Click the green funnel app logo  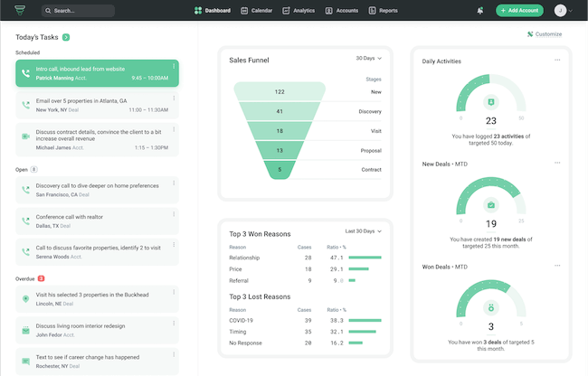coord(20,10)
